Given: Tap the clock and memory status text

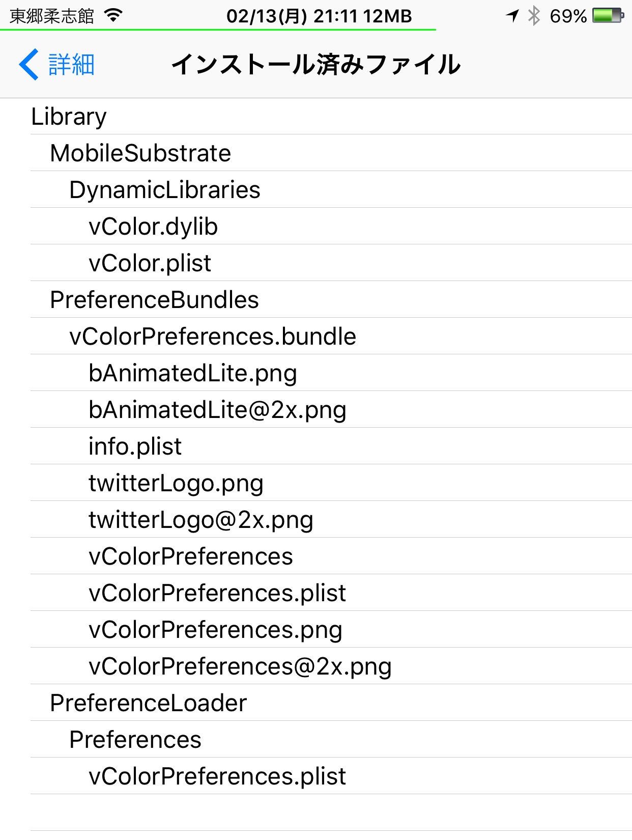Looking at the screenshot, I should [319, 16].
